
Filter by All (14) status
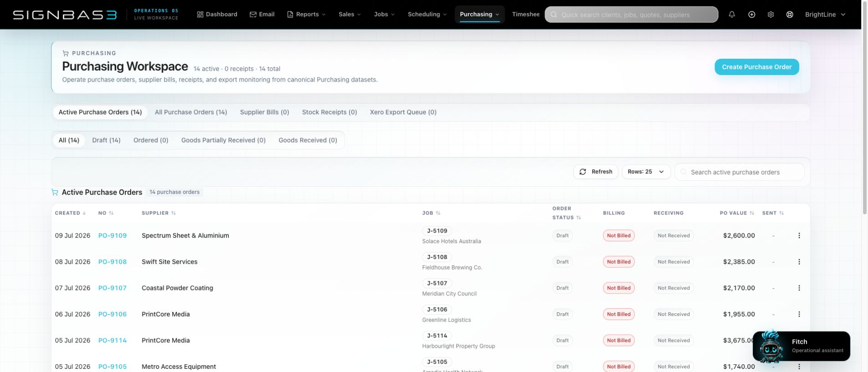pos(69,140)
